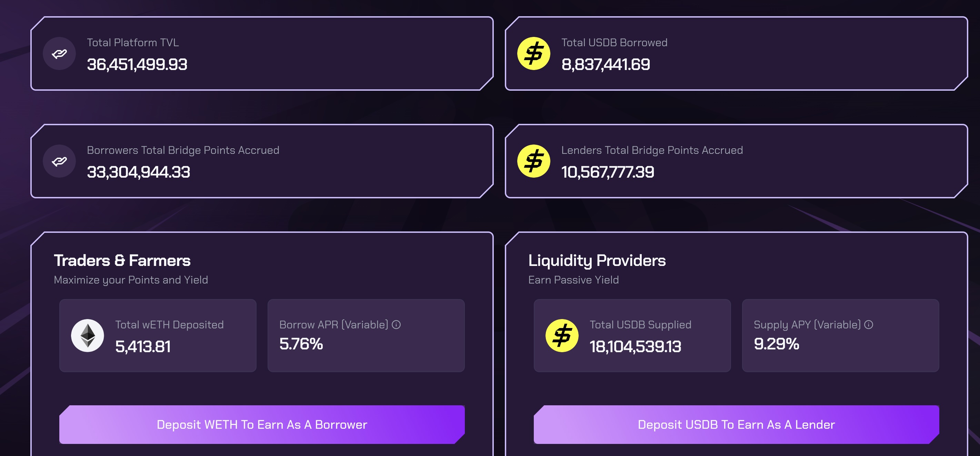Click the Total USDB Supplied amount 18,104,539.13
The width and height of the screenshot is (980, 456).
coord(635,346)
